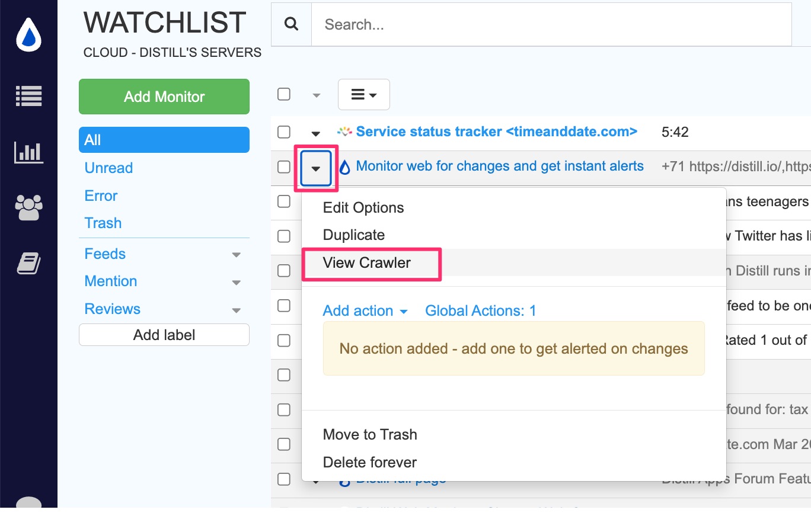Open the Distill droplet app logo

(28, 34)
